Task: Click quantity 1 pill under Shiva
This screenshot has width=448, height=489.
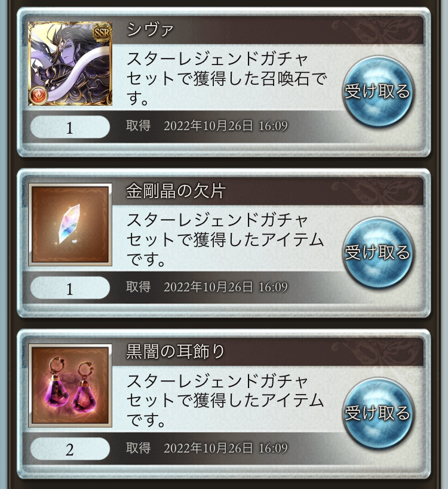Action: (x=70, y=127)
